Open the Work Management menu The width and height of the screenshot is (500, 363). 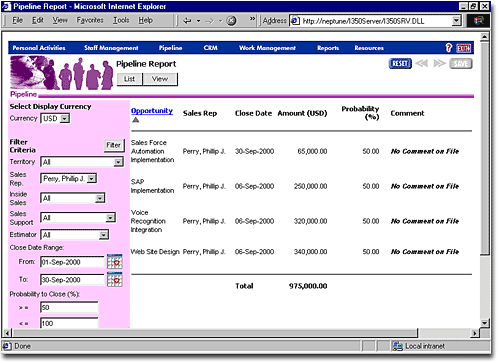click(x=267, y=48)
